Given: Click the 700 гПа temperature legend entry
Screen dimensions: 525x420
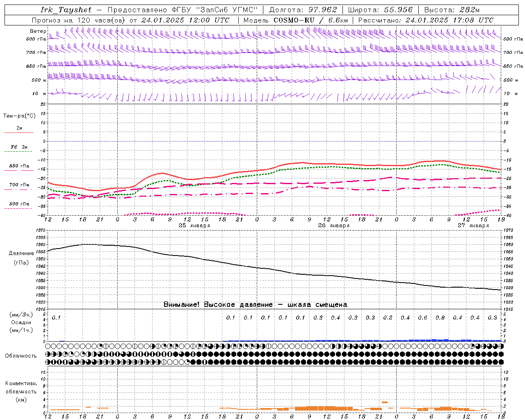Looking at the screenshot, I should pyautogui.click(x=19, y=185).
